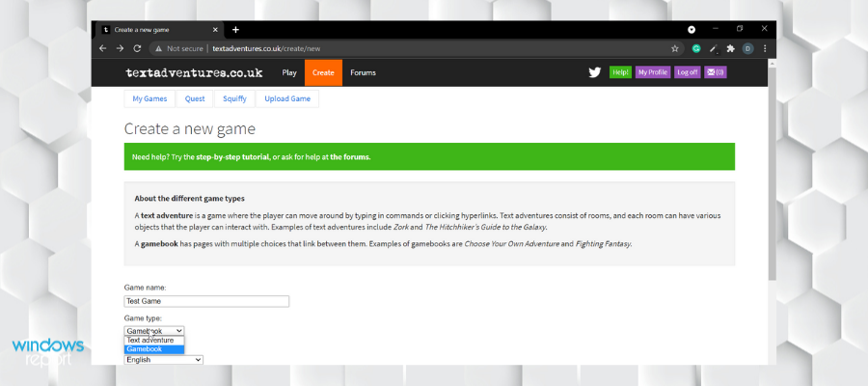The width and height of the screenshot is (868, 386).
Task: Open the Extensions puzzle icon
Action: click(x=730, y=49)
